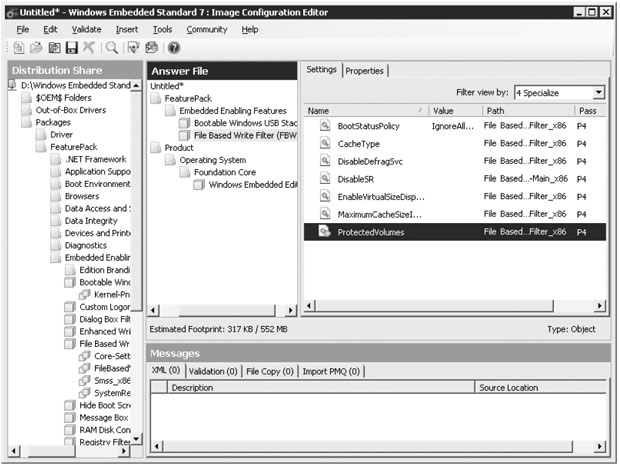Click the Find magnifier toolbar icon
This screenshot has width=620, height=467.
point(112,48)
